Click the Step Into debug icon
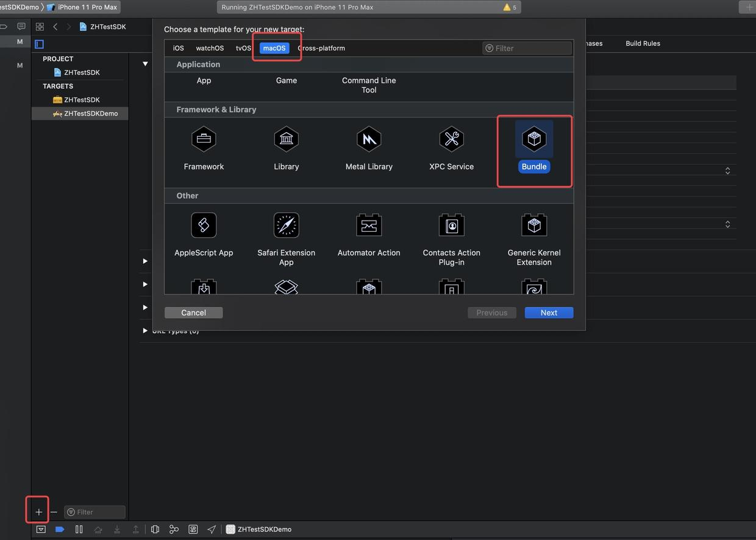 [117, 529]
